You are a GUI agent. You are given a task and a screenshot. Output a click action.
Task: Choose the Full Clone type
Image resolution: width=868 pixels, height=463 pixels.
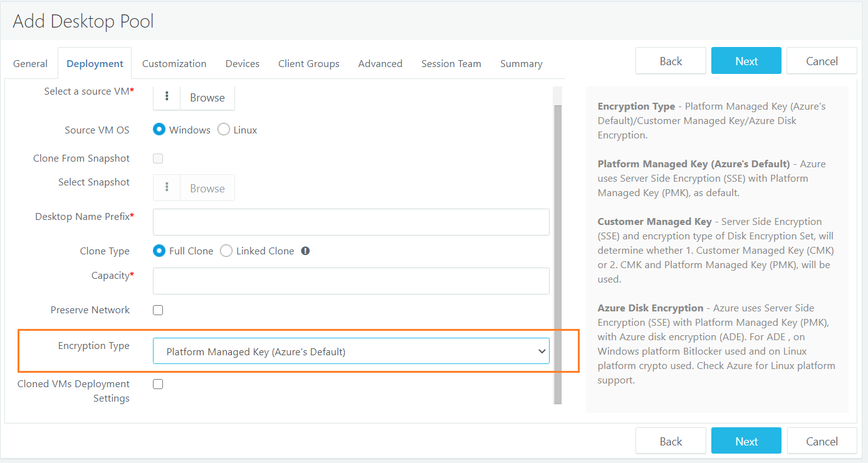click(x=159, y=251)
